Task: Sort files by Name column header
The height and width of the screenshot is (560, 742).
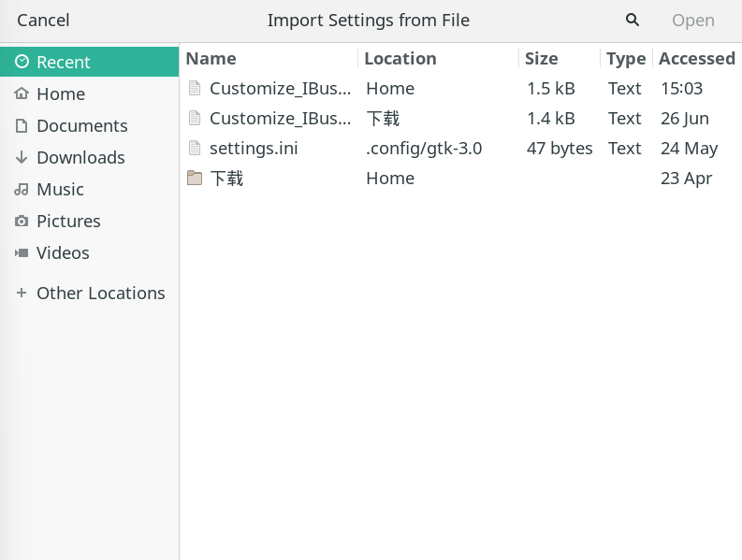Action: pyautogui.click(x=211, y=59)
